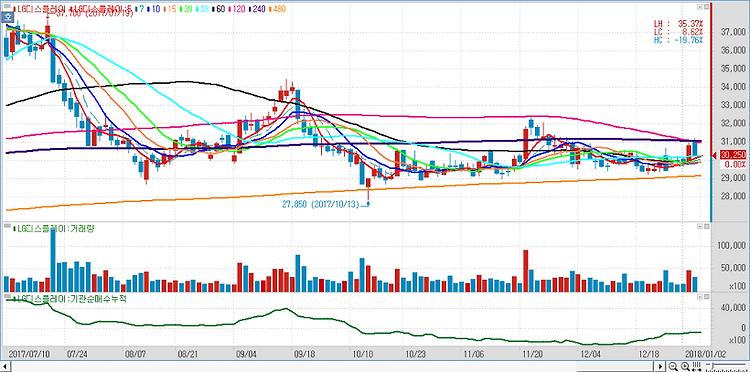Click the 28,000 price axis label
The height and width of the screenshot is (372, 750).
coord(733,197)
